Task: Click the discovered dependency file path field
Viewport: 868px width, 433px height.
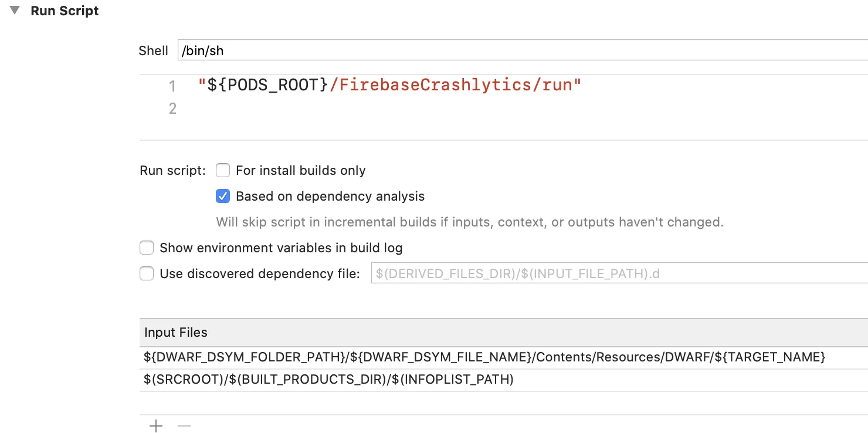Action: coord(619,273)
